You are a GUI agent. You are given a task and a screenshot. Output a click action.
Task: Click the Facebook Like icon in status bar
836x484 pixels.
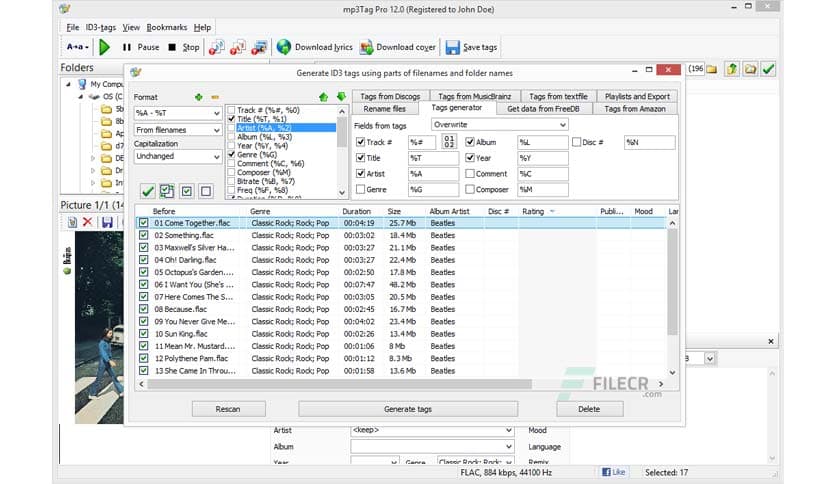coord(613,472)
